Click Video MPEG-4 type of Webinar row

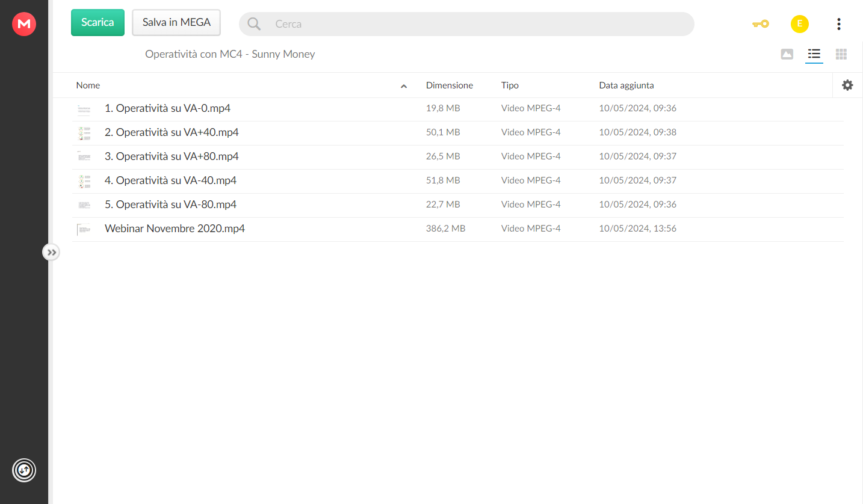click(531, 229)
